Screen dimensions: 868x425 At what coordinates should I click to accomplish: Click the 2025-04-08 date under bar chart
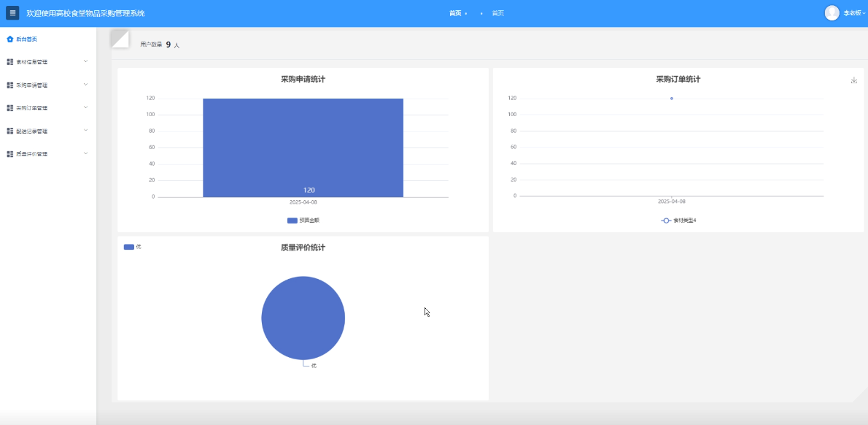coord(303,202)
